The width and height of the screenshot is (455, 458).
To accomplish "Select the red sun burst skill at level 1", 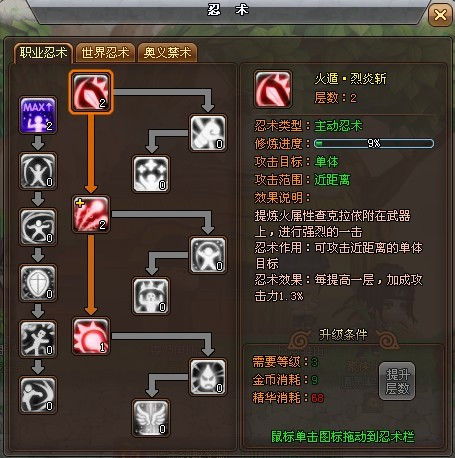I will coord(91,336).
